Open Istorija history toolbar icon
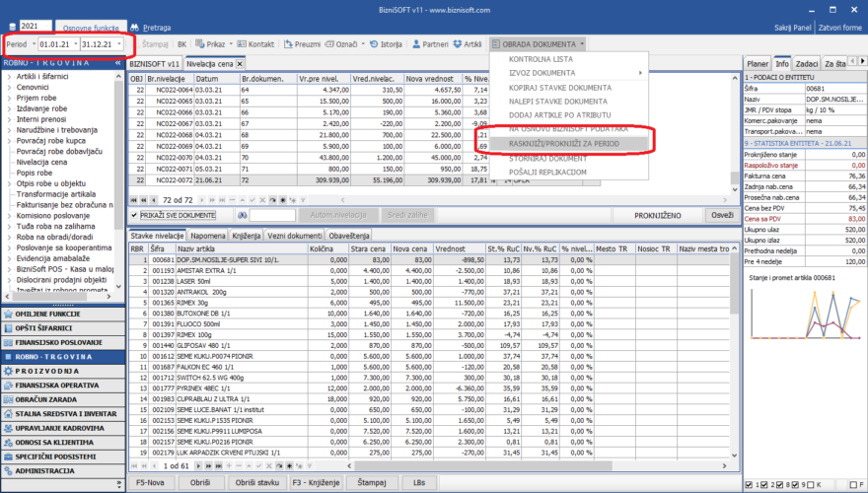Image resolution: width=868 pixels, height=493 pixels. click(x=375, y=44)
